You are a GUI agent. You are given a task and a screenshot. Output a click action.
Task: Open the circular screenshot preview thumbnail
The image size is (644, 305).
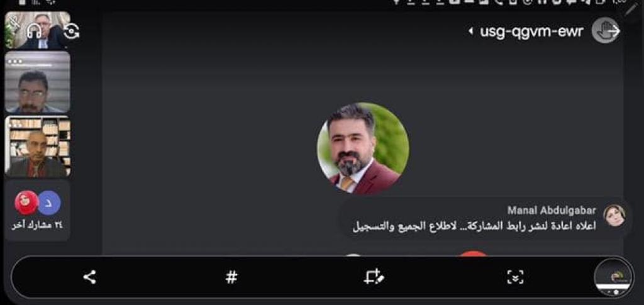pos(614,277)
